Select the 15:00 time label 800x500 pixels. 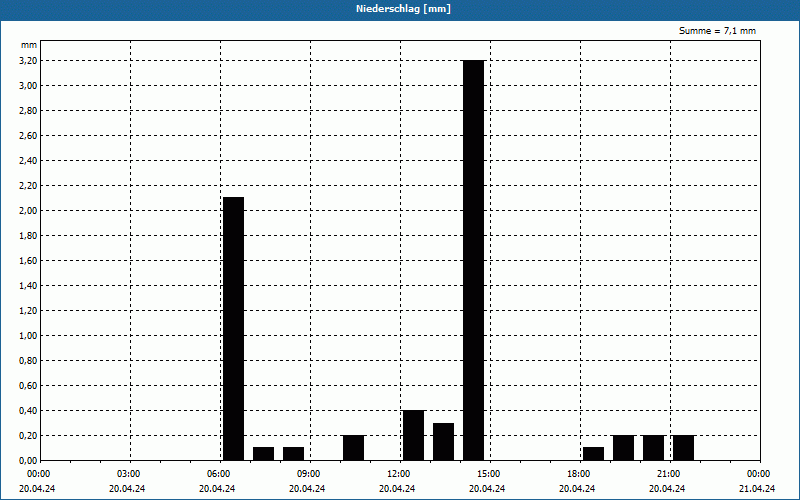pyautogui.click(x=489, y=474)
